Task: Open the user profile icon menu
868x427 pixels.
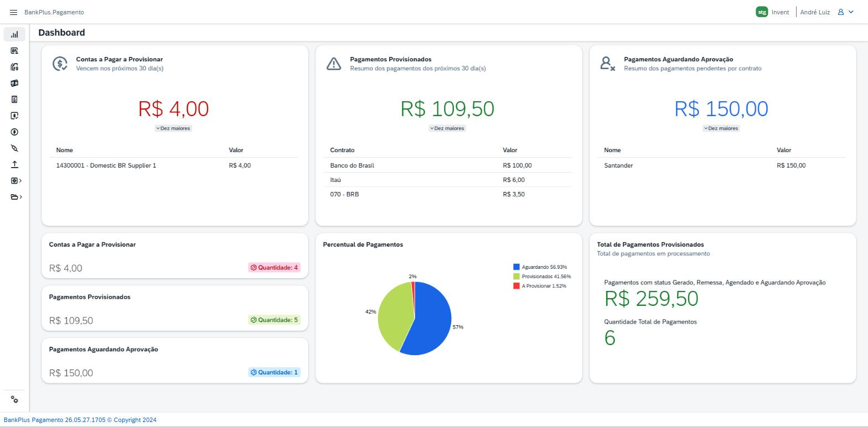Action: (841, 12)
